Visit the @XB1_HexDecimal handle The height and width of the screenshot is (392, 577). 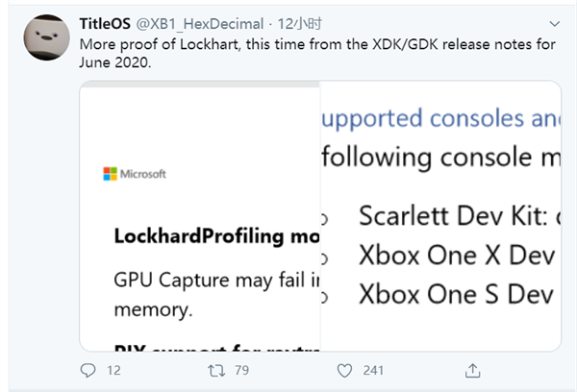[200, 24]
